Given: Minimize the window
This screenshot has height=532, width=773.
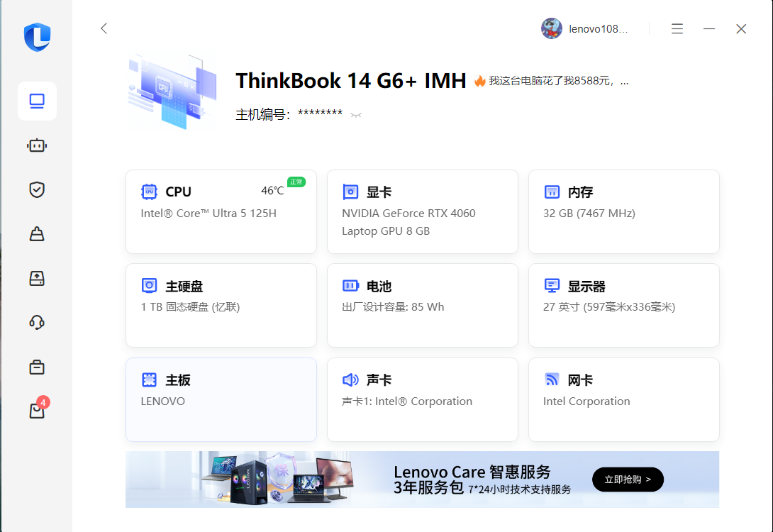Looking at the screenshot, I should [709, 29].
